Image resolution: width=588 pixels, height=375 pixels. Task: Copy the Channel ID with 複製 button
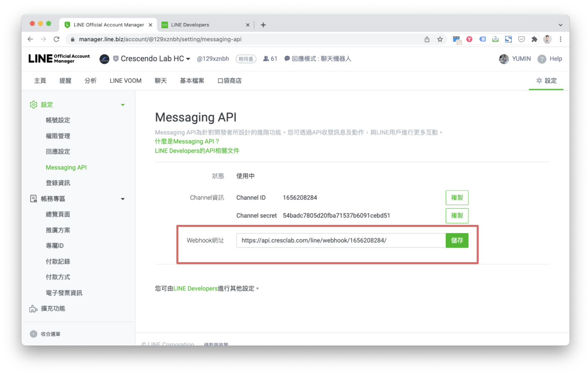point(457,198)
